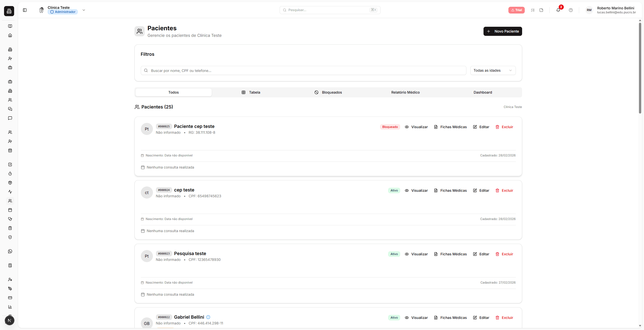Click info icon next to Gabriel Bellini
Viewport: 644px width, 330px height.
click(x=208, y=317)
